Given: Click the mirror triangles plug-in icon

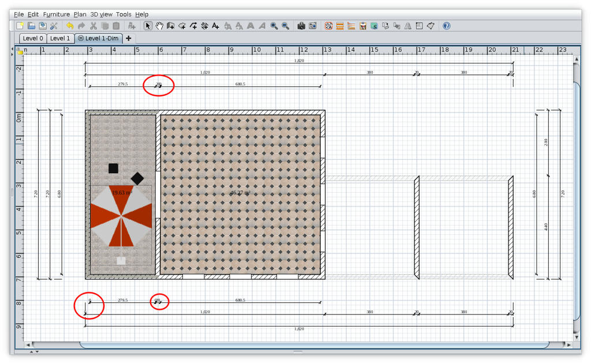Looking at the screenshot, I should 408,26.
